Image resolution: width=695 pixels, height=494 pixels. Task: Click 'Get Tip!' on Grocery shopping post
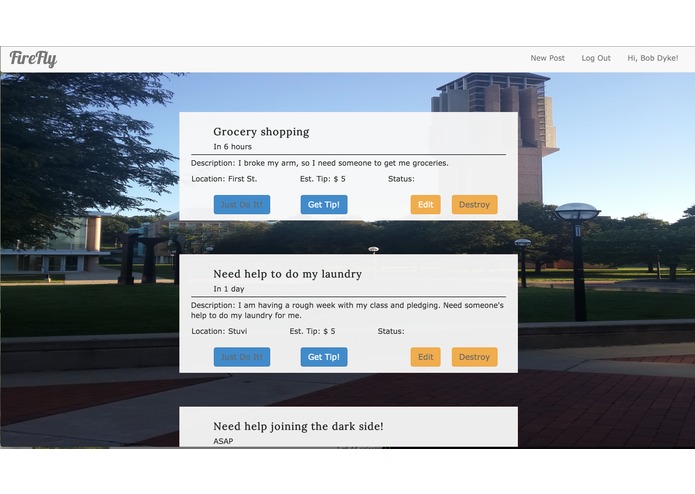(324, 205)
